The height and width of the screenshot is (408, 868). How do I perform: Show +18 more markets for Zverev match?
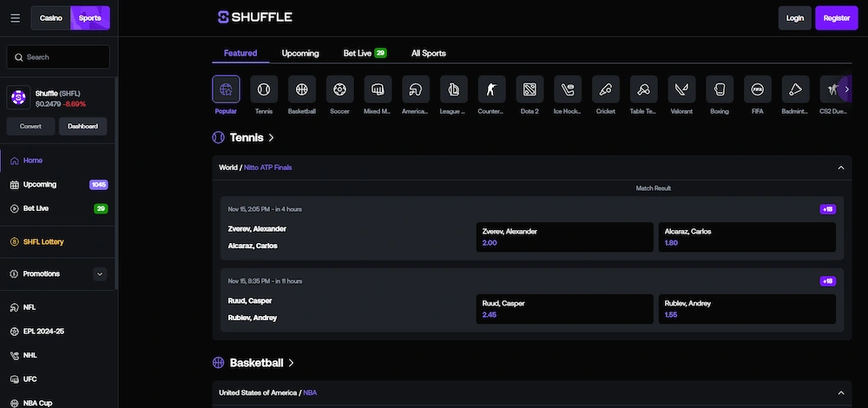(x=827, y=209)
